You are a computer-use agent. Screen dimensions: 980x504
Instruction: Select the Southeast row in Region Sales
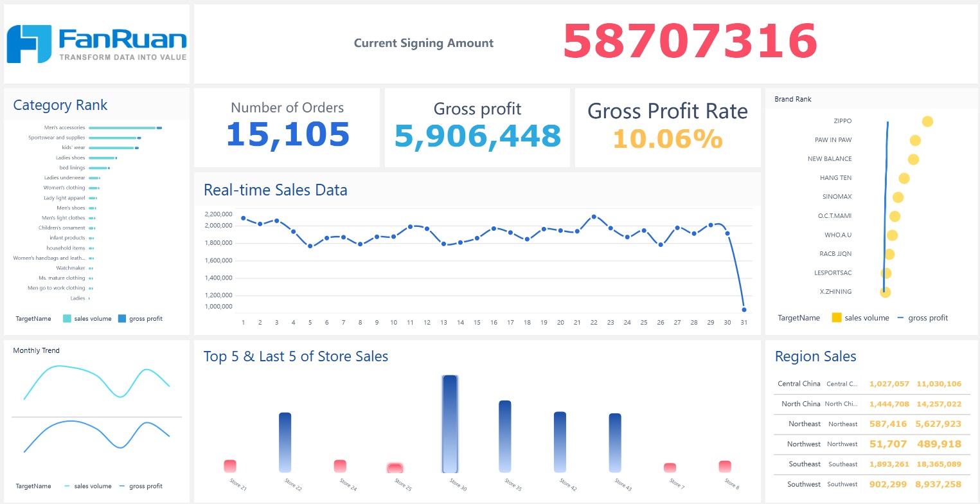869,464
